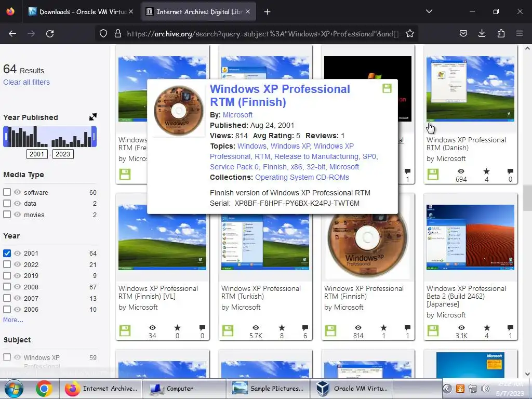Check the 2022 year filter
Viewport: 532px width, 399px height.
7,264
